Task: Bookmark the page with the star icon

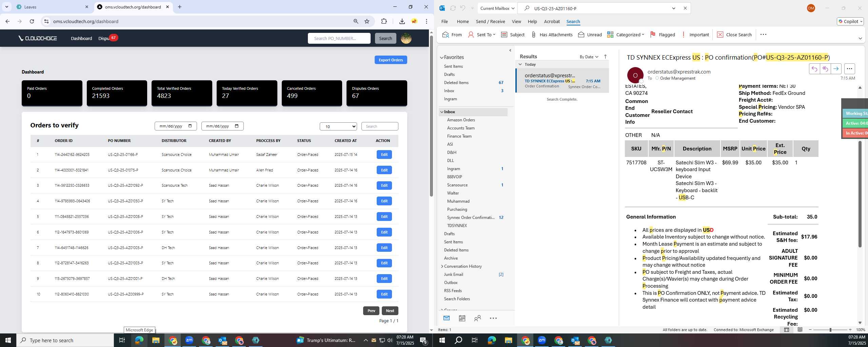Action: (x=367, y=21)
